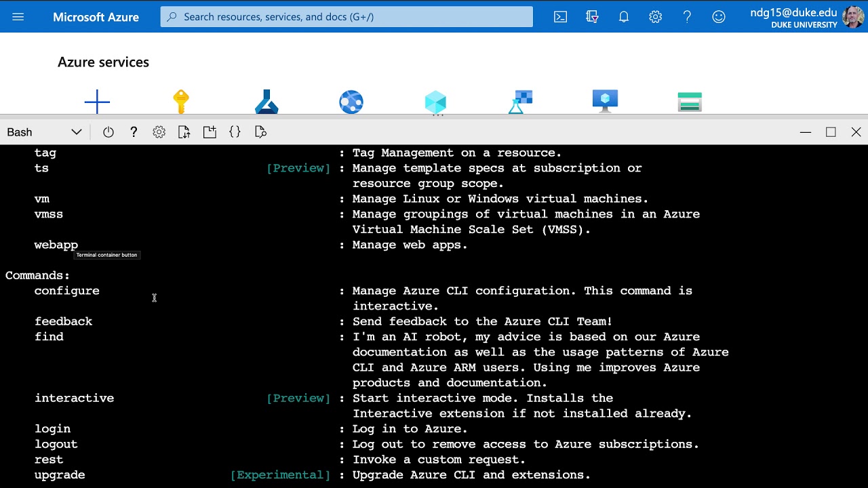Image resolution: width=868 pixels, height=488 pixels.
Task: Open the editor curly braces icon
Action: 235,132
